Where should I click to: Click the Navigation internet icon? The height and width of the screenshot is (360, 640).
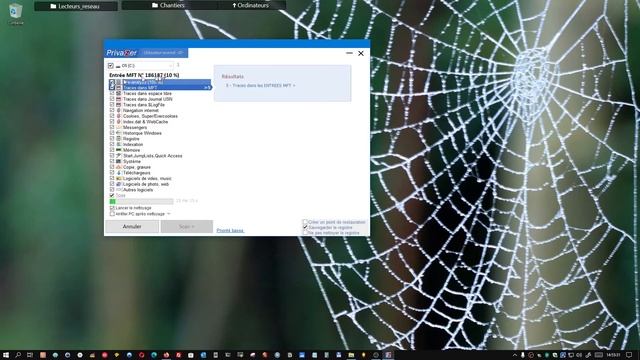[x=119, y=111]
